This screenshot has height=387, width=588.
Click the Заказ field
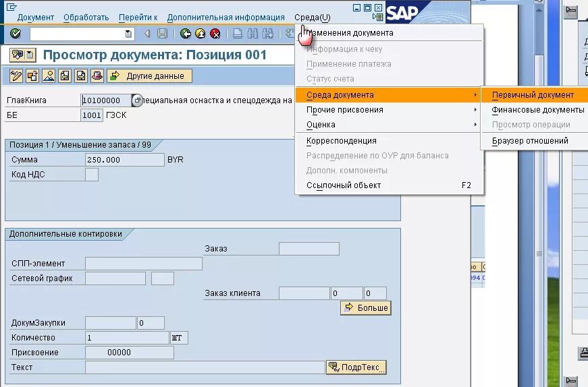[x=309, y=249]
